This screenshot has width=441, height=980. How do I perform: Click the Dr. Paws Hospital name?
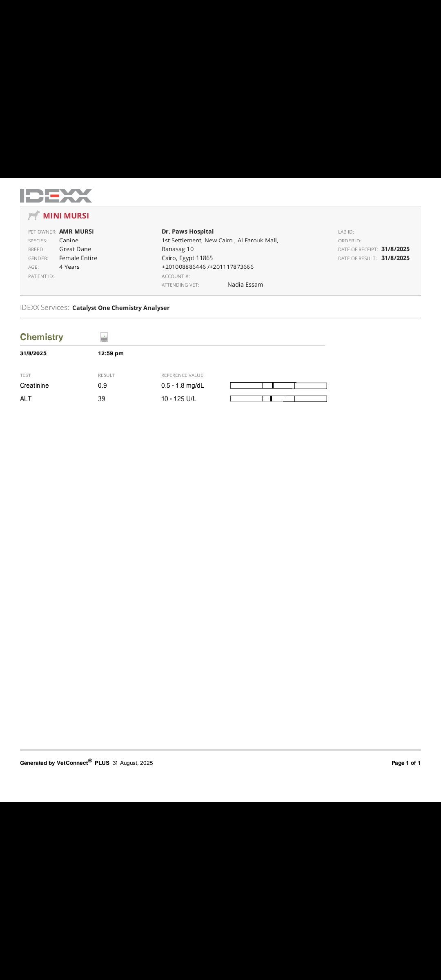point(187,232)
